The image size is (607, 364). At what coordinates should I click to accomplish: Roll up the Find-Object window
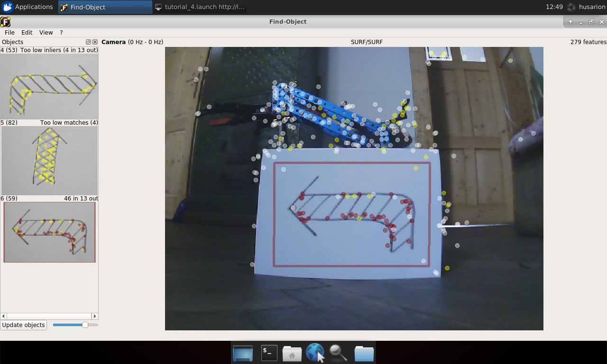tap(570, 22)
